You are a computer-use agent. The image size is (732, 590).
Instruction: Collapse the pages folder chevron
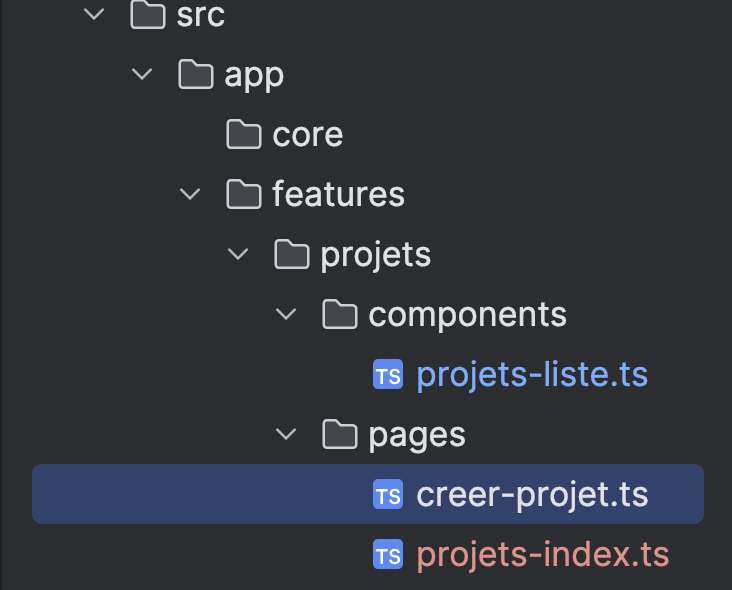(x=287, y=434)
